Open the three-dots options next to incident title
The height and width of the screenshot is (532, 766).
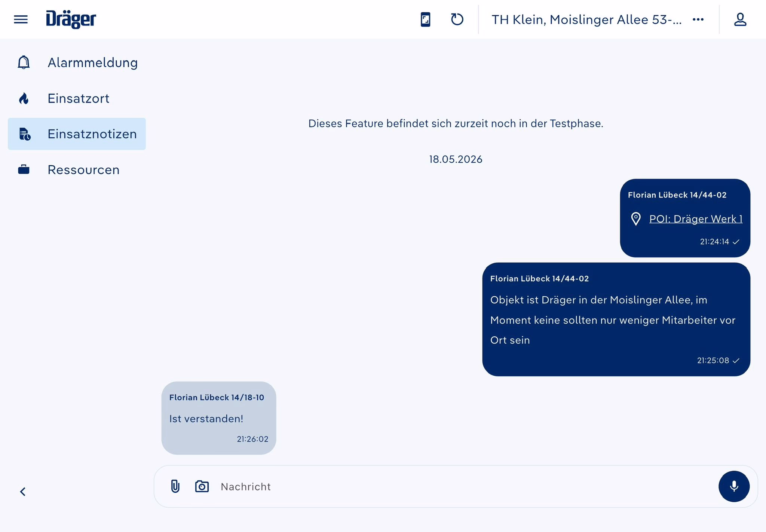(698, 19)
